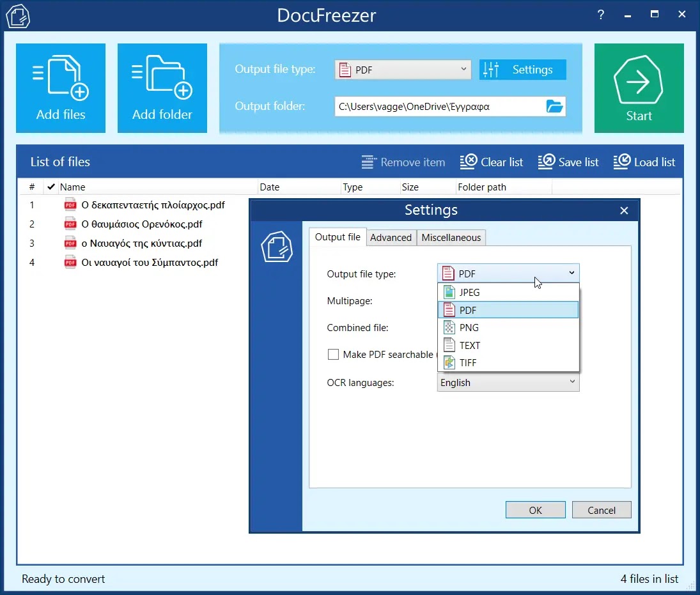This screenshot has width=700, height=595.
Task: Choose PDF from the dropdown list
Action: (508, 310)
